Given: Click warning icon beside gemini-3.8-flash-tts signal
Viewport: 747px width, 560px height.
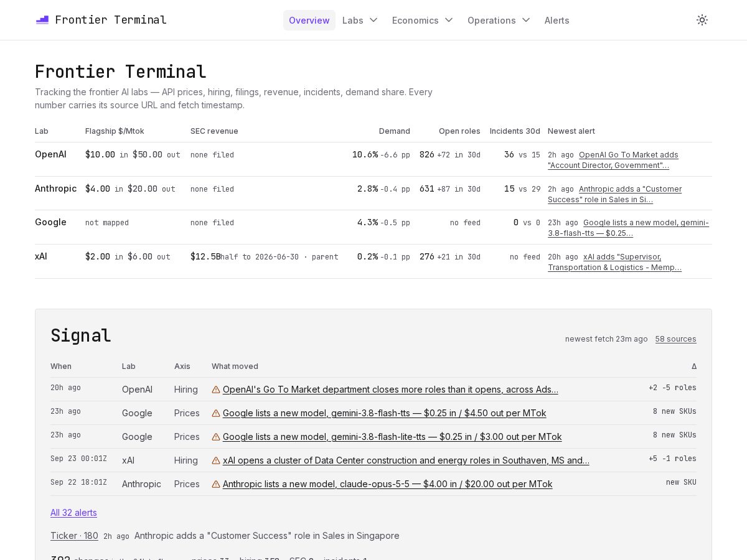Looking at the screenshot, I should (216, 413).
